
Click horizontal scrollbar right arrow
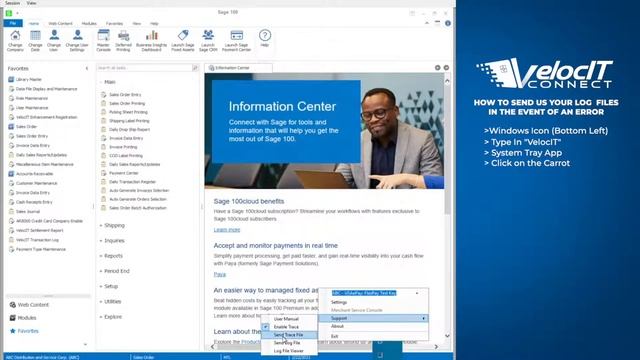coord(436,347)
